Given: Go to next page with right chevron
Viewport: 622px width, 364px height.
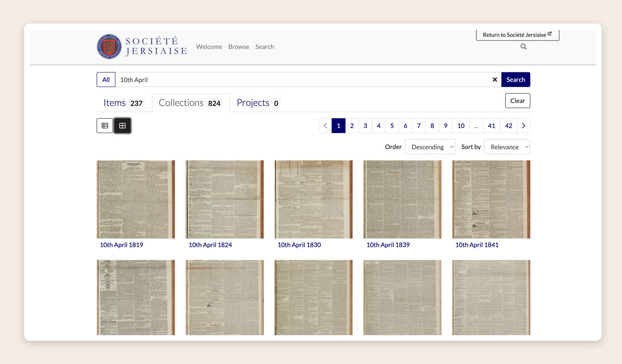Looking at the screenshot, I should point(524,126).
